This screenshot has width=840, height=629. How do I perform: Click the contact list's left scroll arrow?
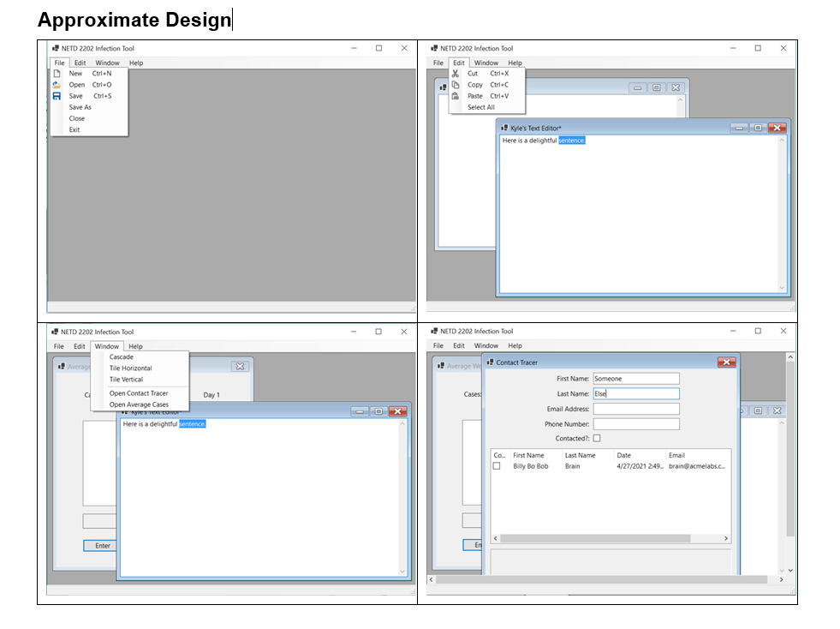pos(496,538)
